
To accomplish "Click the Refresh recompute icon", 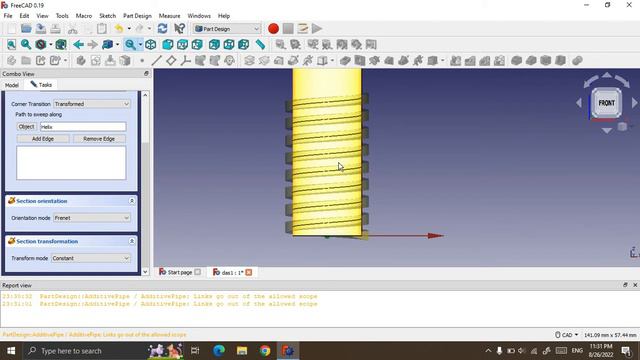I will [x=162, y=29].
